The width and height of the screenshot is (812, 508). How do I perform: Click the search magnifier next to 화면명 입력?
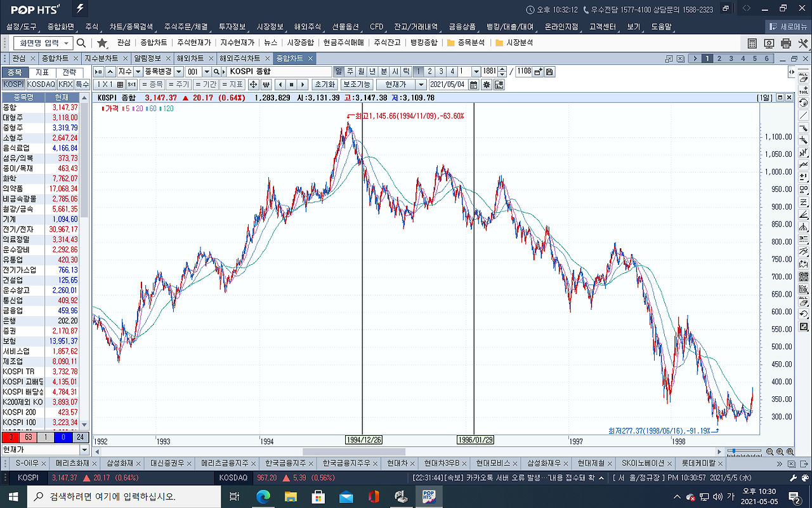[81, 43]
